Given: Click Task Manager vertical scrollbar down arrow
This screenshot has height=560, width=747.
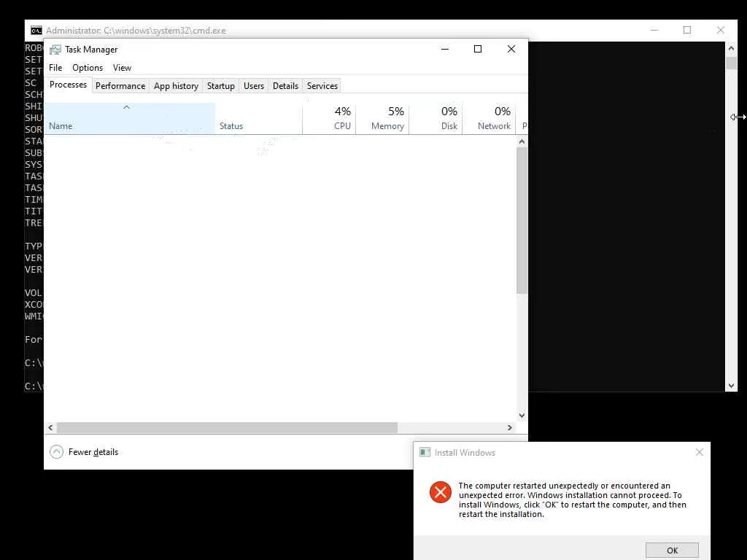Looking at the screenshot, I should pos(522,416).
